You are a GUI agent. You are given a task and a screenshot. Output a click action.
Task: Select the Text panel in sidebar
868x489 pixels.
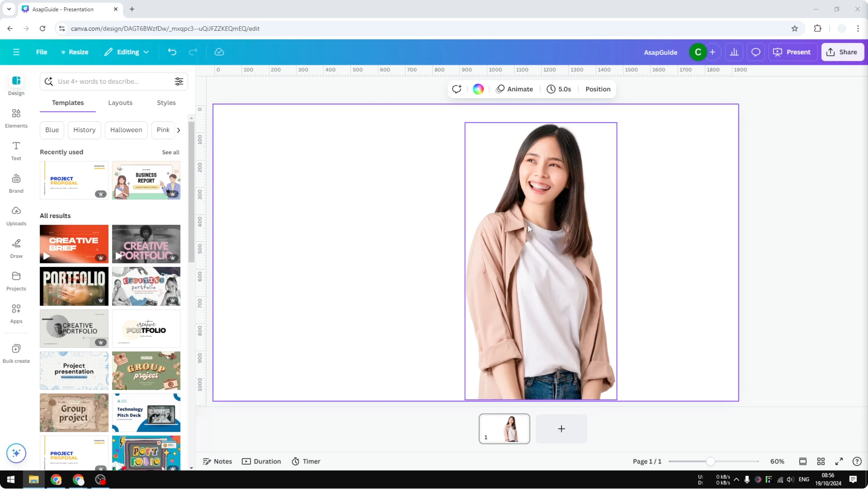pyautogui.click(x=16, y=151)
